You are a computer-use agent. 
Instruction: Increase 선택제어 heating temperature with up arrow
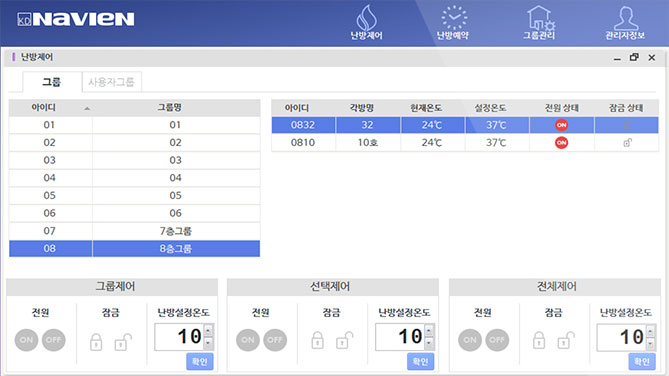[x=429, y=330]
